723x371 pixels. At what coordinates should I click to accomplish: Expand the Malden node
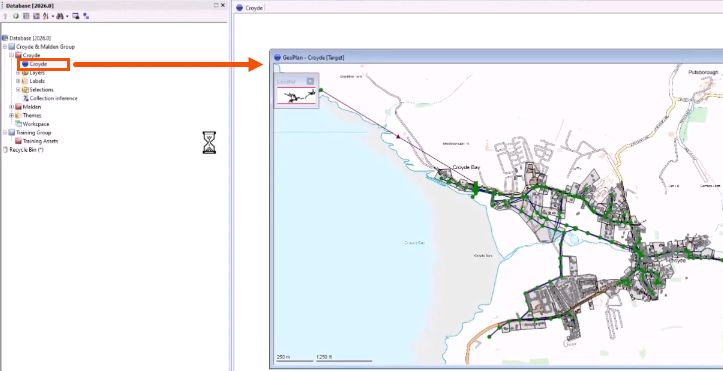click(12, 107)
